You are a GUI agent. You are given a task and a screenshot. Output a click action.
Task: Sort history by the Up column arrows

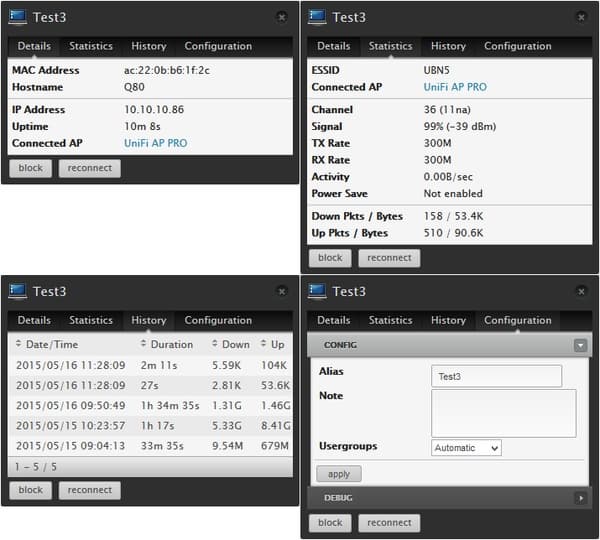263,344
